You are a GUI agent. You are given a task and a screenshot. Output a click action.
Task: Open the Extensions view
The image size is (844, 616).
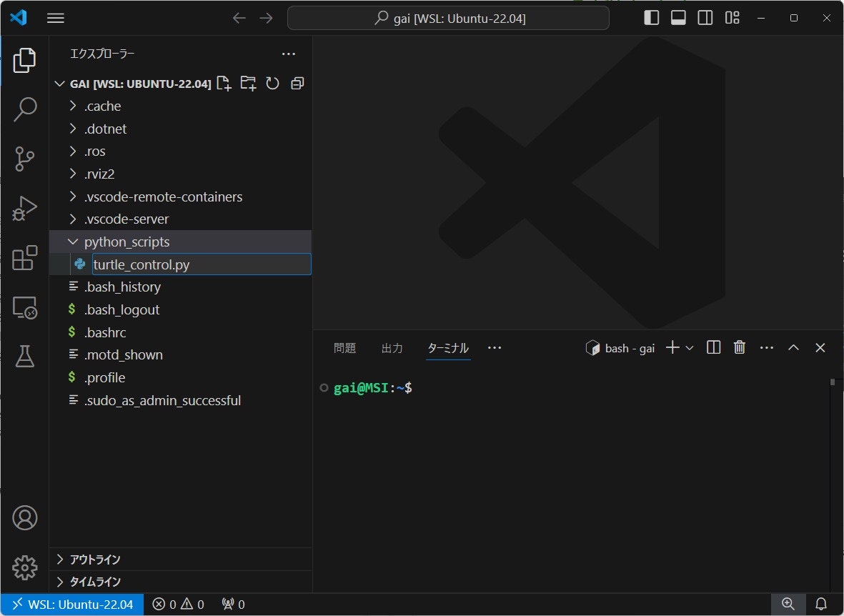pos(25,258)
